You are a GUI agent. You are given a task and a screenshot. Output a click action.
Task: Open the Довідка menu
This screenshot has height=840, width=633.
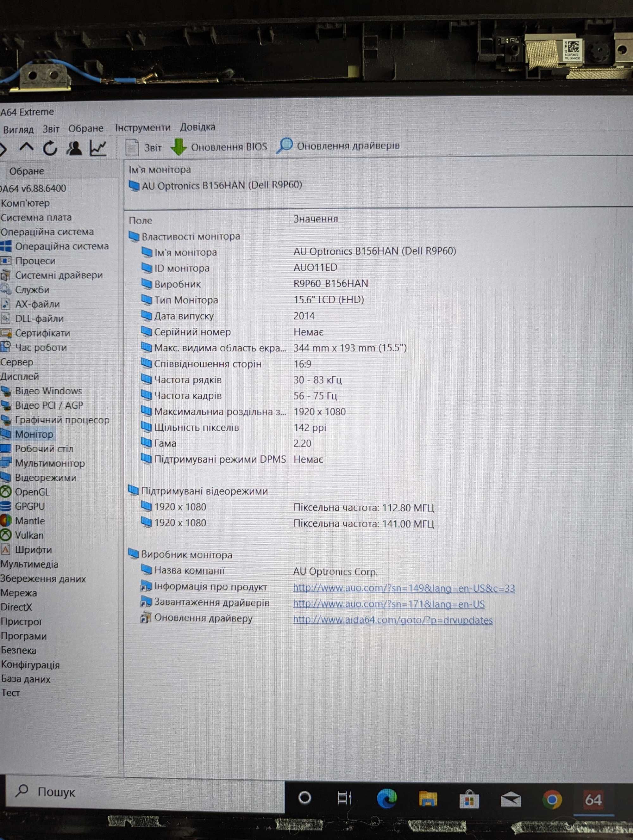197,127
